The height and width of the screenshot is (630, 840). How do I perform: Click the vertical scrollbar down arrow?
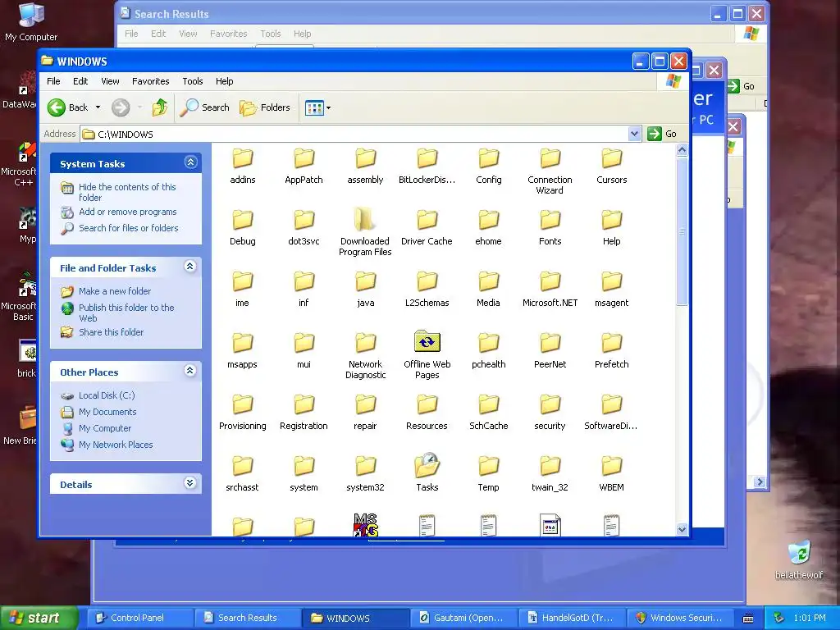[682, 529]
